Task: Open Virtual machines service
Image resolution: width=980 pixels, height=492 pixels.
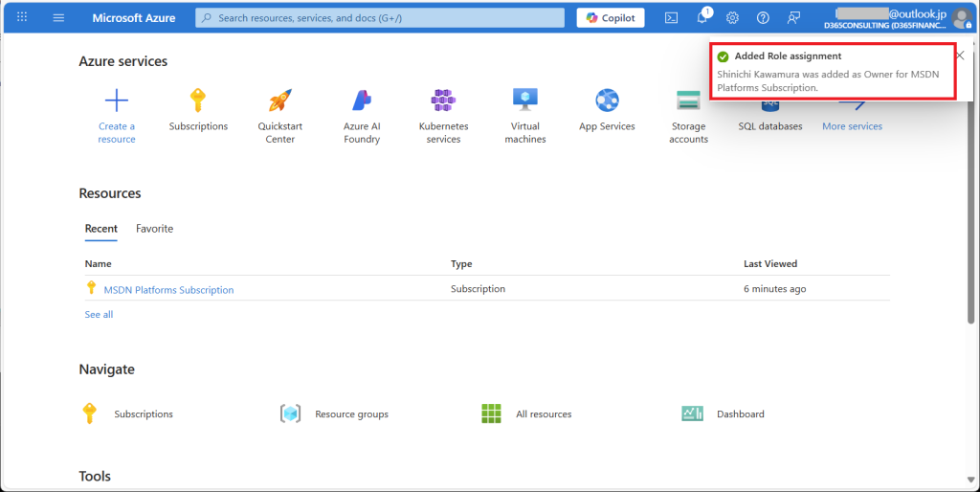Action: (525, 101)
